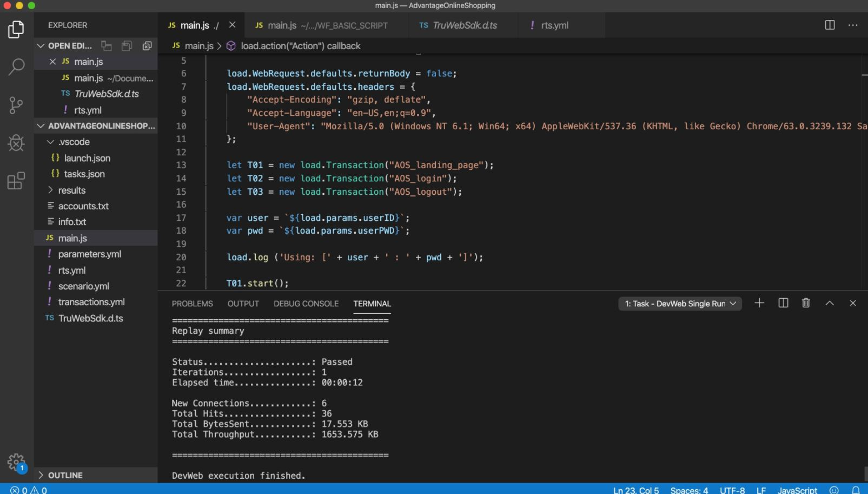This screenshot has width=868, height=494.
Task: Open the Source Control view
Action: click(16, 105)
